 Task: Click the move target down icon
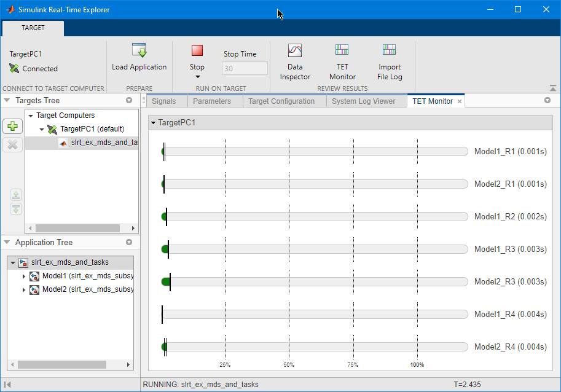click(16, 209)
